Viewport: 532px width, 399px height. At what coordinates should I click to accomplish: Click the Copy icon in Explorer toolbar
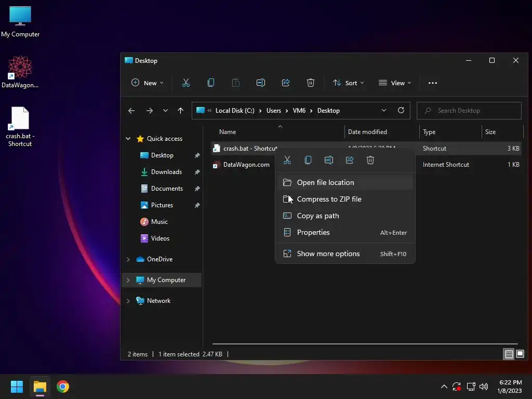(211, 83)
